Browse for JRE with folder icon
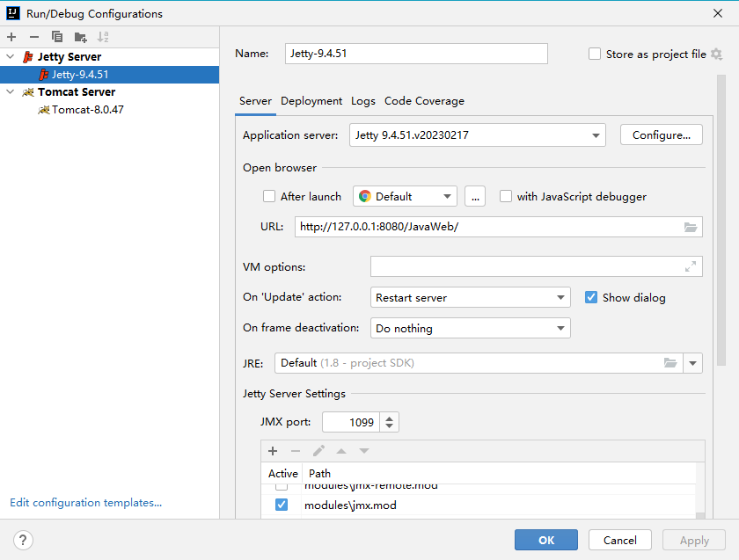Viewport: 739px width, 560px height. coord(670,363)
